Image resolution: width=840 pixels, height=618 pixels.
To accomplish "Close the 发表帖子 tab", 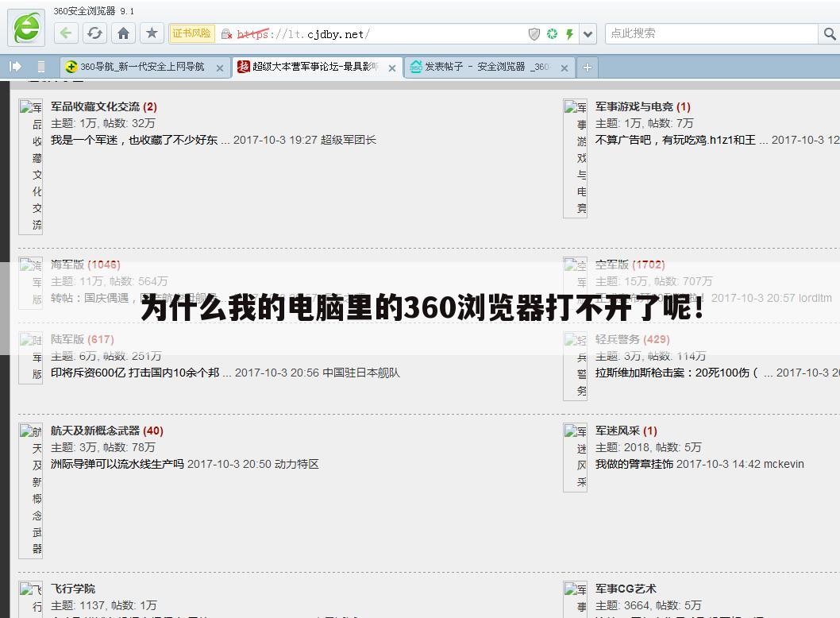I will click(564, 68).
